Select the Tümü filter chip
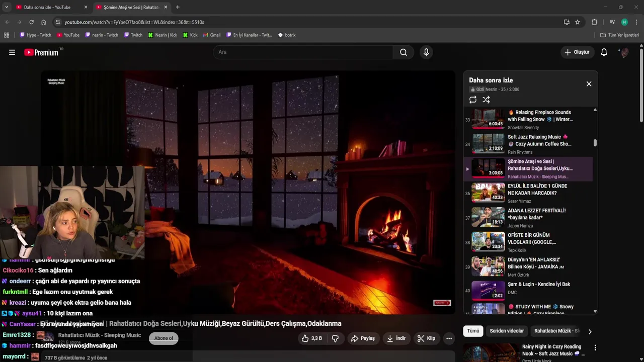Screen dimensions: 644x362 (473, 331)
